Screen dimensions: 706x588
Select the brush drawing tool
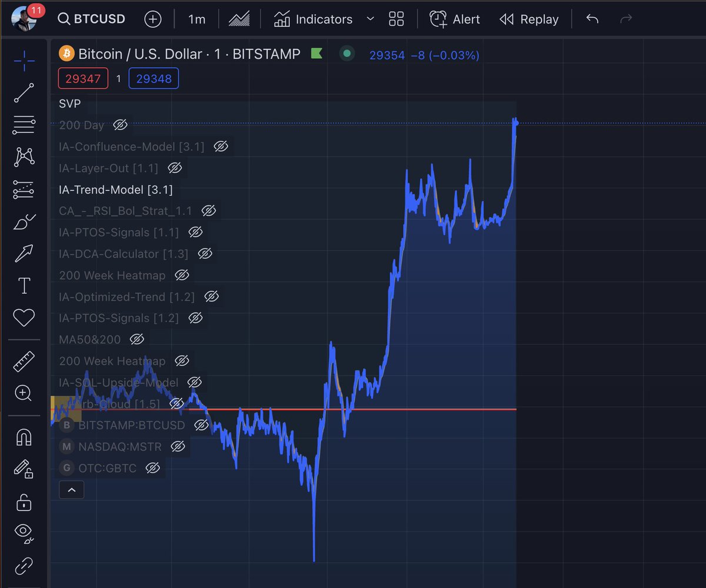(24, 222)
